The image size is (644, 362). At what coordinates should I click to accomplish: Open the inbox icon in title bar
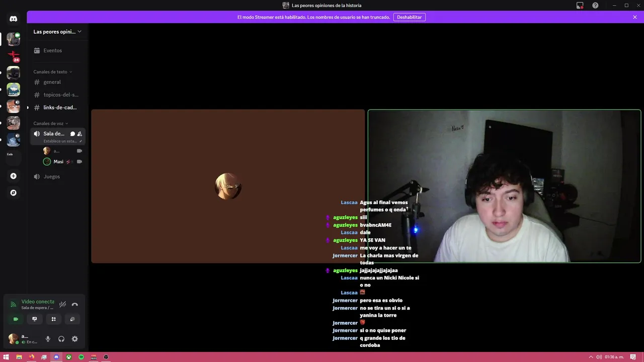click(x=580, y=6)
